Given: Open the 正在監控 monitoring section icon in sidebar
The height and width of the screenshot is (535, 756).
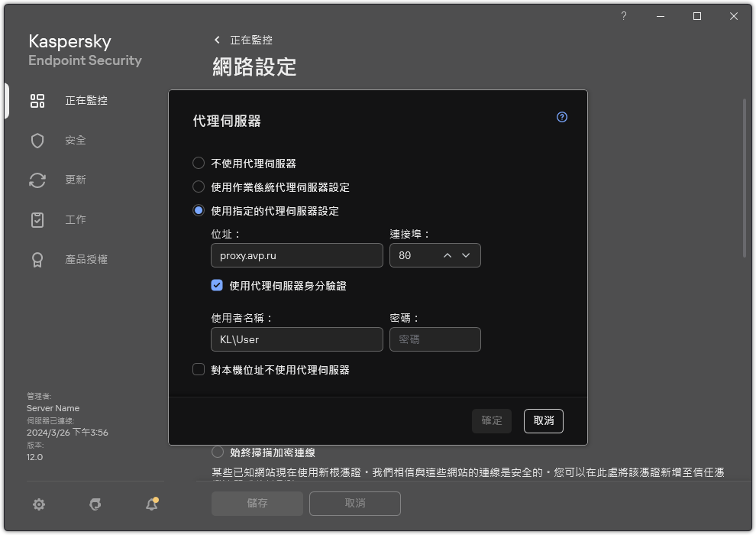Looking at the screenshot, I should pos(37,100).
